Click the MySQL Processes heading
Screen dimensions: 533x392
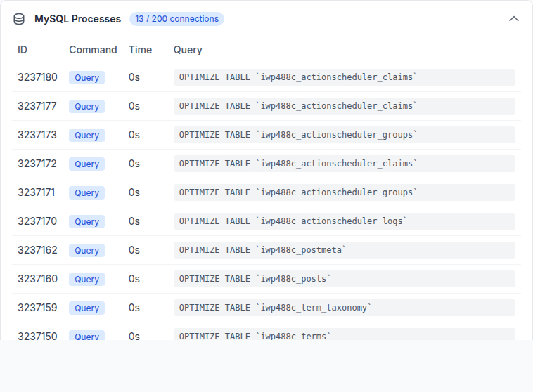click(77, 19)
